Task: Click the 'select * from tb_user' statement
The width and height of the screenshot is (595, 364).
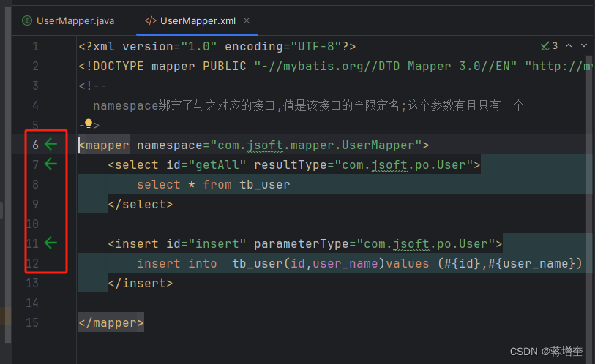Action: pos(213,185)
